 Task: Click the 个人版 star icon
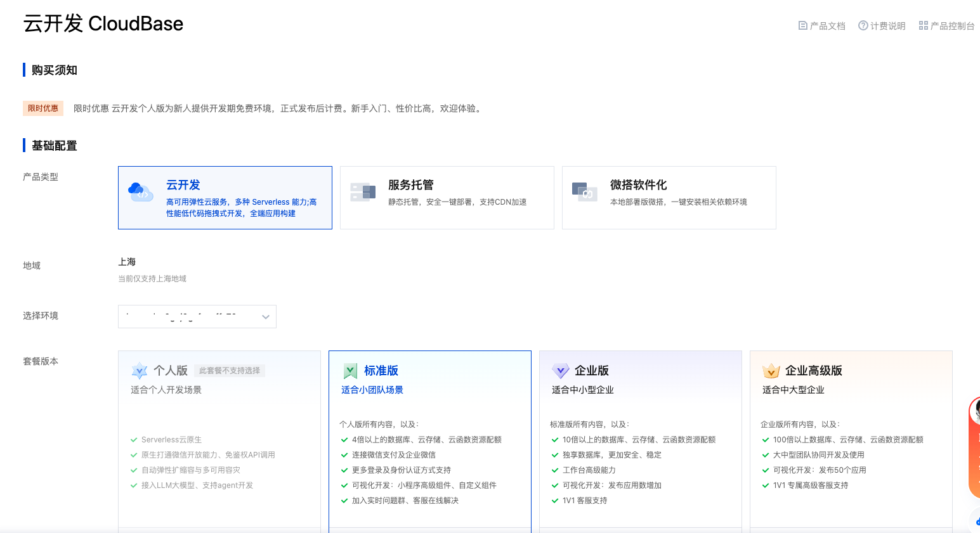pyautogui.click(x=140, y=371)
